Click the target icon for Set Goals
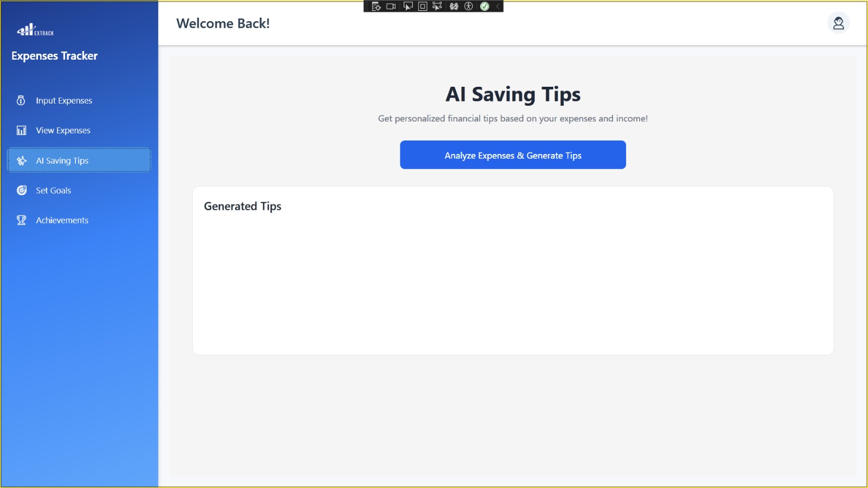Screen dimensions: 868x488 (x=22, y=190)
